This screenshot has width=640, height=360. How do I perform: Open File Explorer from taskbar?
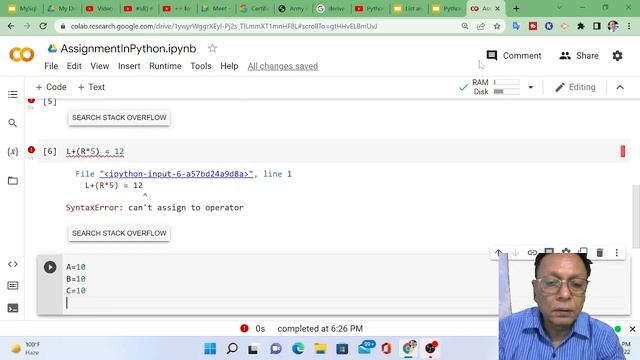point(320,349)
